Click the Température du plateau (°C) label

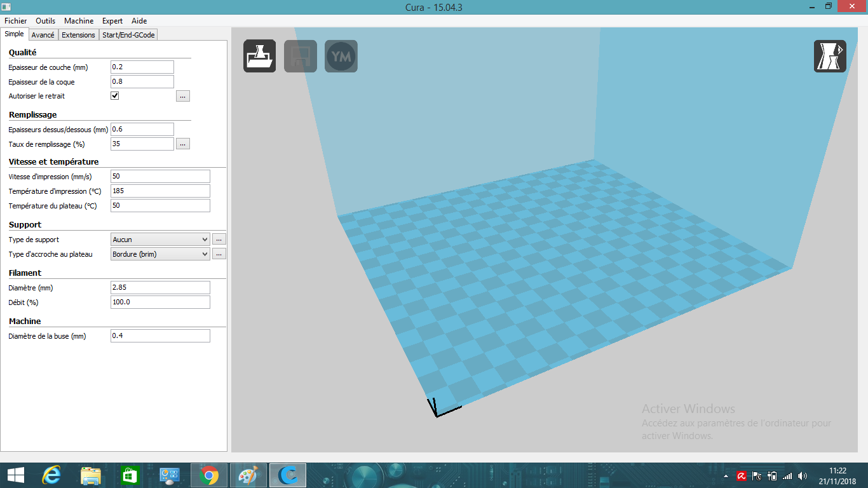pyautogui.click(x=53, y=206)
